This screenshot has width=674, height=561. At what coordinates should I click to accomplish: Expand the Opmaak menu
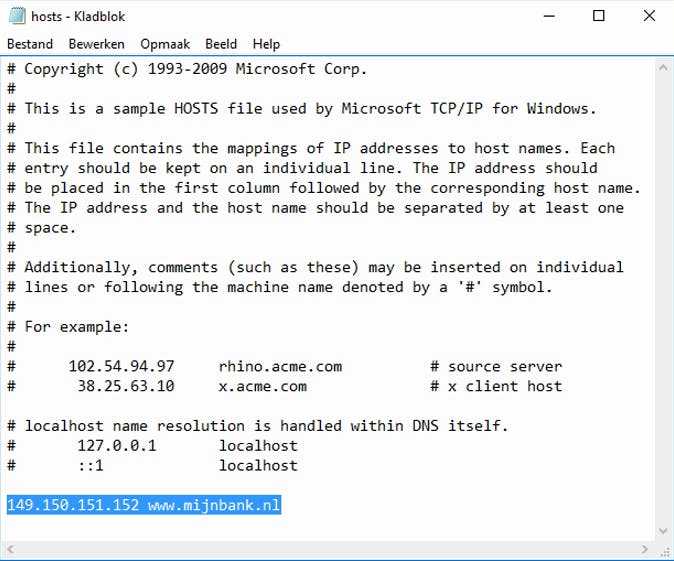coord(164,44)
